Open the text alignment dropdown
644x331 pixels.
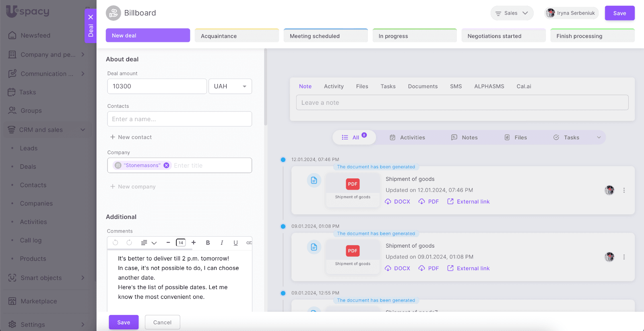(x=149, y=243)
